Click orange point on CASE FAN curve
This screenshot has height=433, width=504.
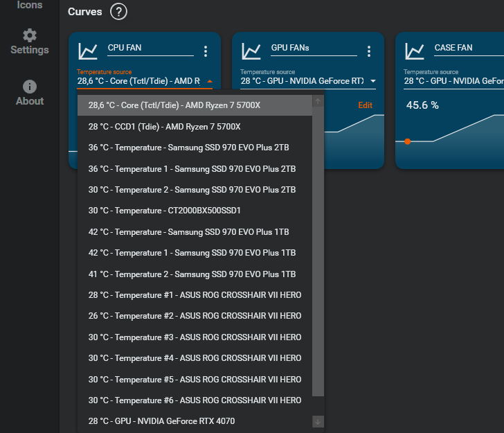(408, 141)
